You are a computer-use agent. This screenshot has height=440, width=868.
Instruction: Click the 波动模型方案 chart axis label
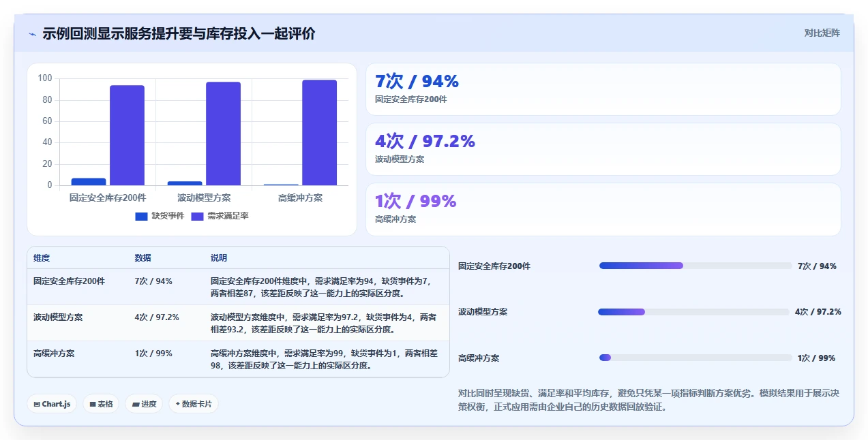point(204,198)
